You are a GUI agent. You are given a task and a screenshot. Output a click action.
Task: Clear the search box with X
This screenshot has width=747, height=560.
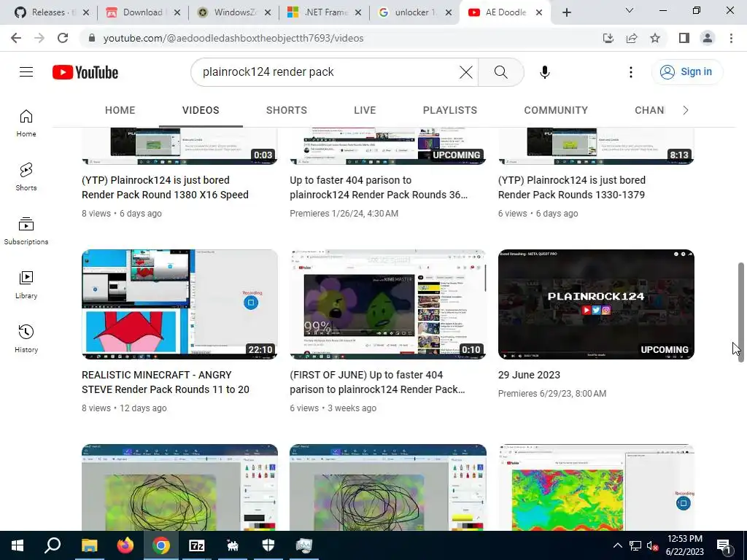466,72
